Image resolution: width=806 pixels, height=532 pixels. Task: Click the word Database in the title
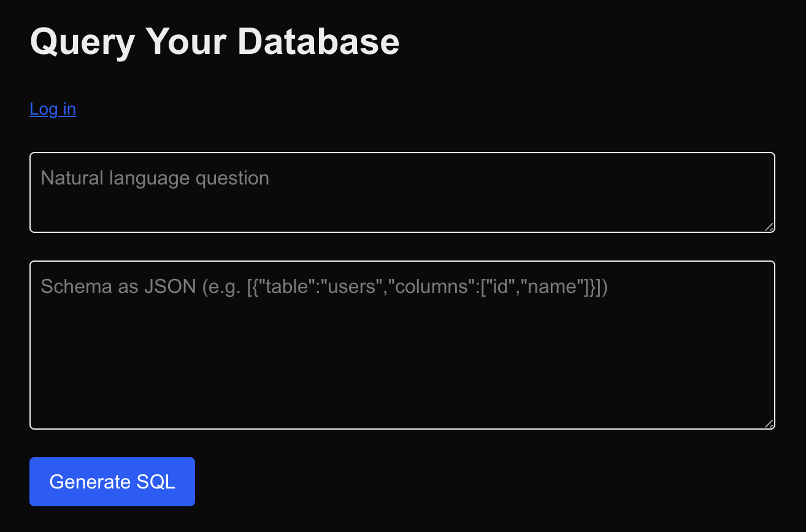318,42
